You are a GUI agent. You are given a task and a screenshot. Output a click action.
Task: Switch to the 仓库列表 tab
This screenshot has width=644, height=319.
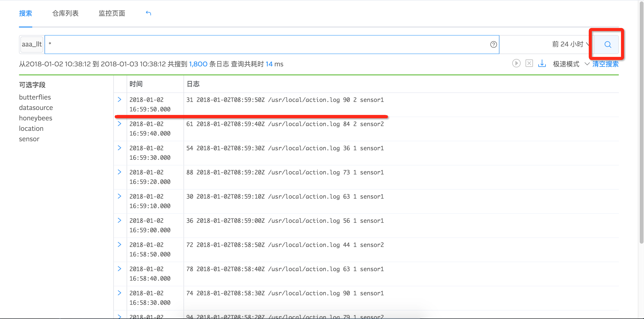pyautogui.click(x=65, y=13)
